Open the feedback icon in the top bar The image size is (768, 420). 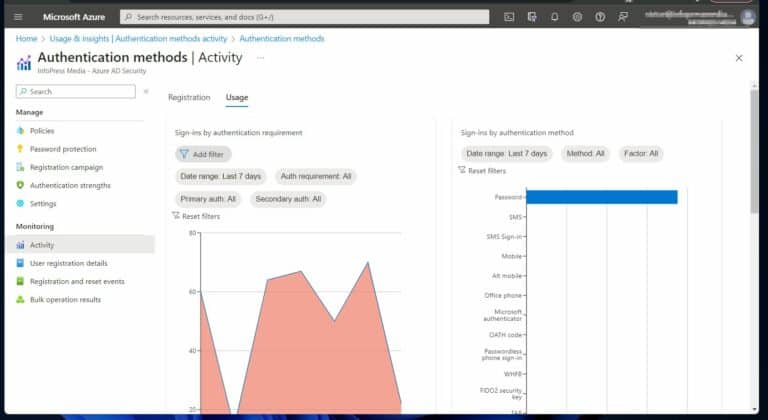pyautogui.click(x=623, y=17)
